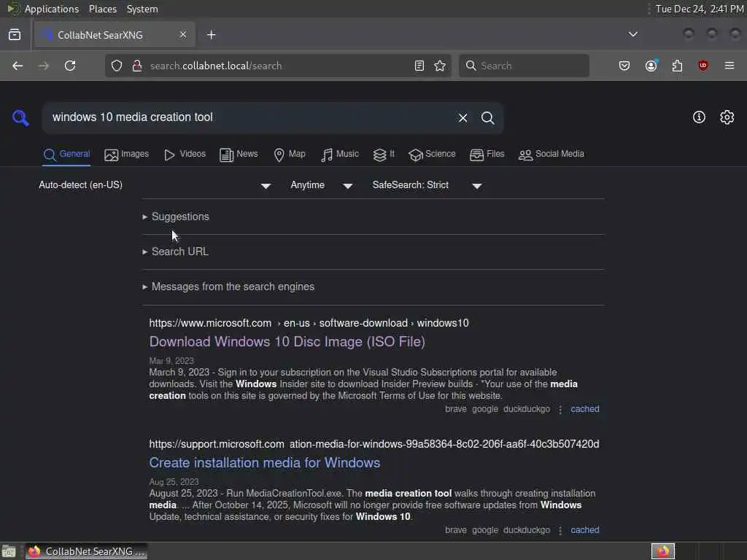Open extensions puzzle icon
This screenshot has width=747, height=560.
point(677,66)
